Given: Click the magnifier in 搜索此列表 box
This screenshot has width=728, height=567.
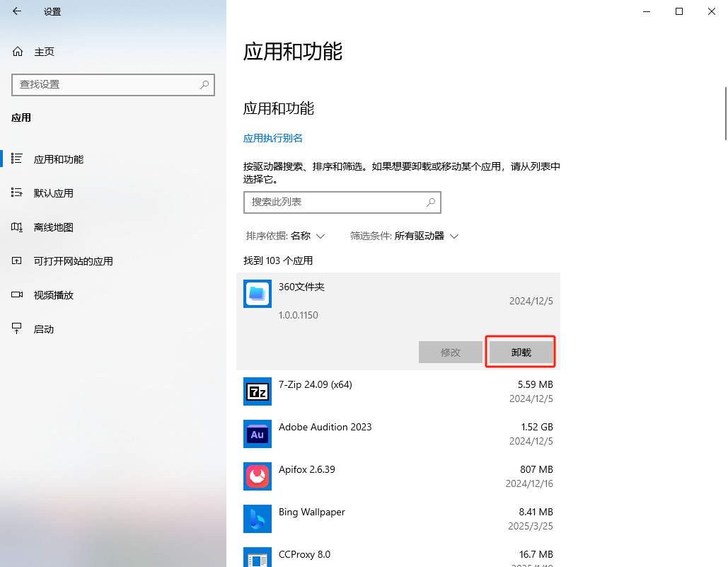Looking at the screenshot, I should pos(431,202).
